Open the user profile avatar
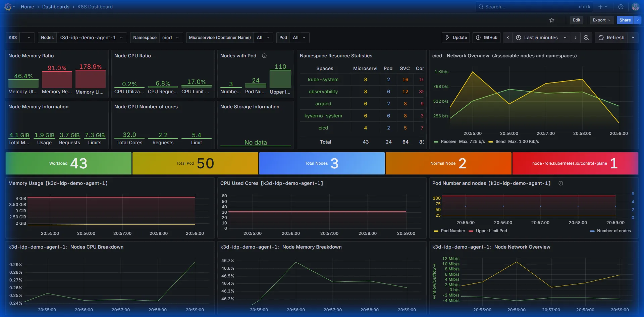644x317 pixels. tap(635, 7)
